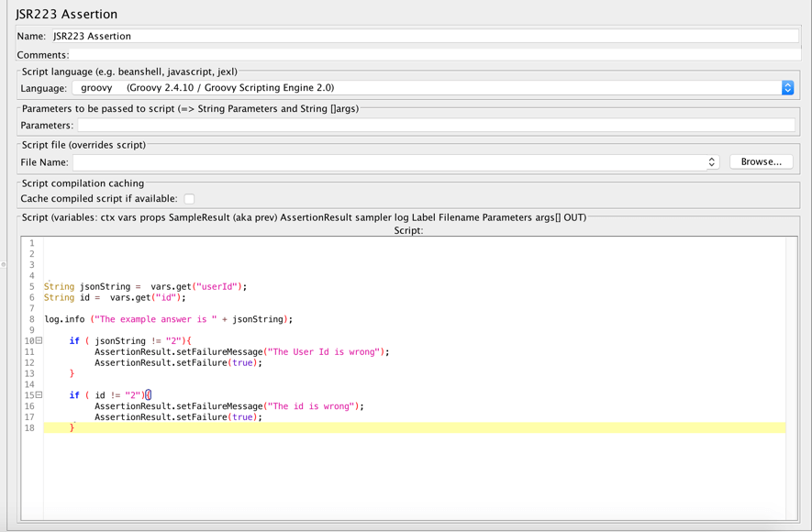Click inside the Parameters input field

413,124
